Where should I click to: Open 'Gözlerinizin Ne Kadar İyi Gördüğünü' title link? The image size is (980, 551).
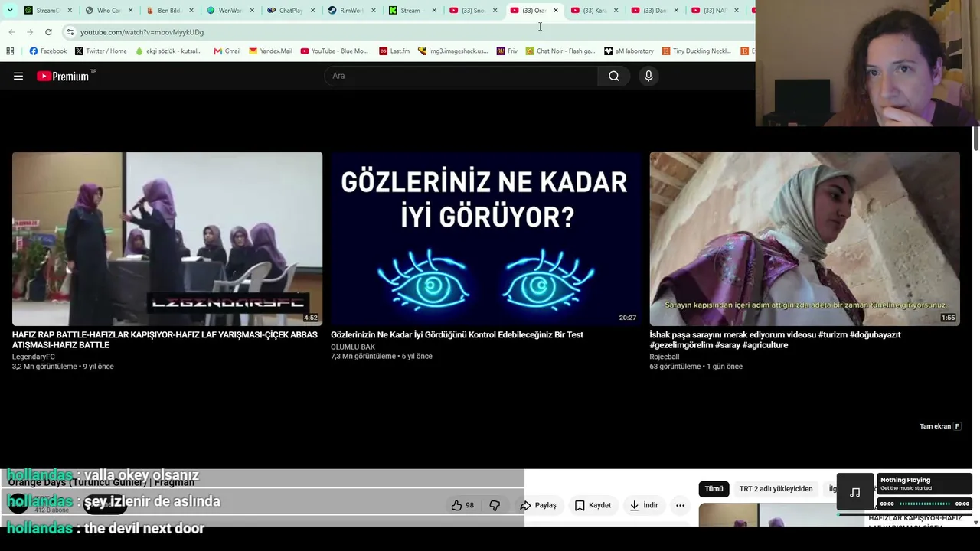(457, 334)
